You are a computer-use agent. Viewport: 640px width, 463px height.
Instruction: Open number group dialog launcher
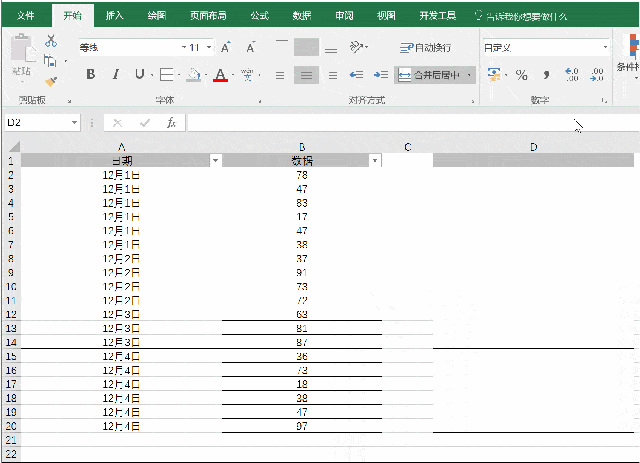pos(604,100)
